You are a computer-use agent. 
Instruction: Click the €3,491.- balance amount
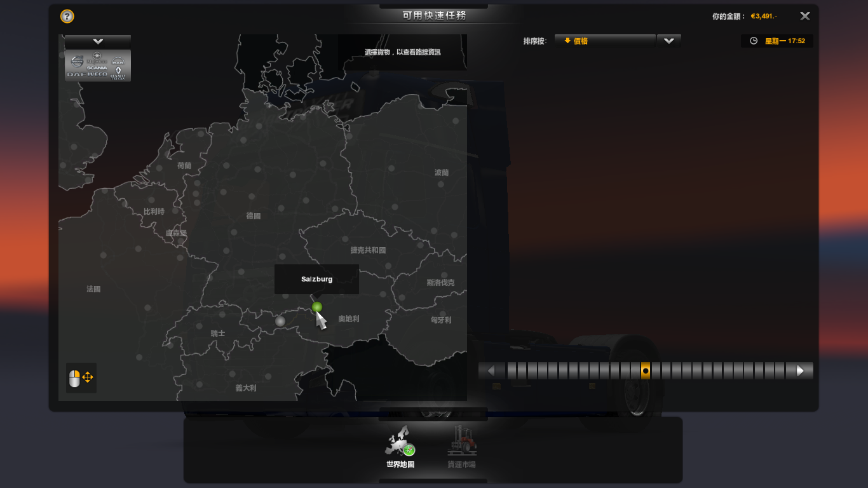tap(764, 17)
